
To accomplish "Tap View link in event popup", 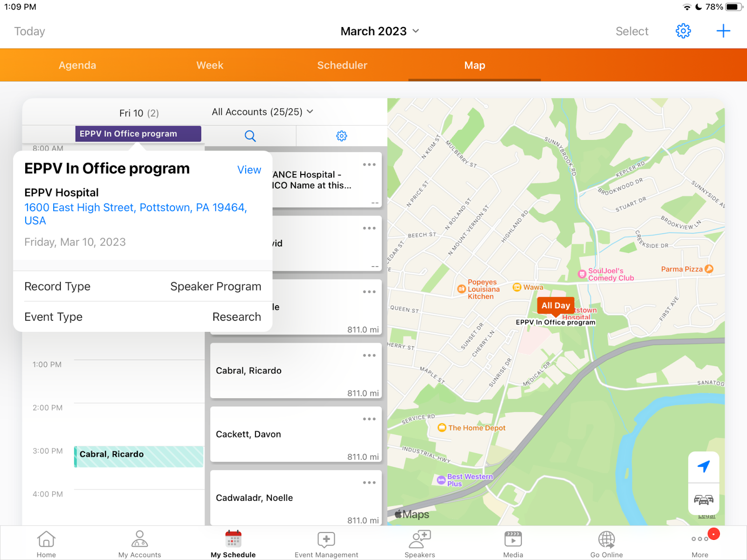I will (249, 170).
